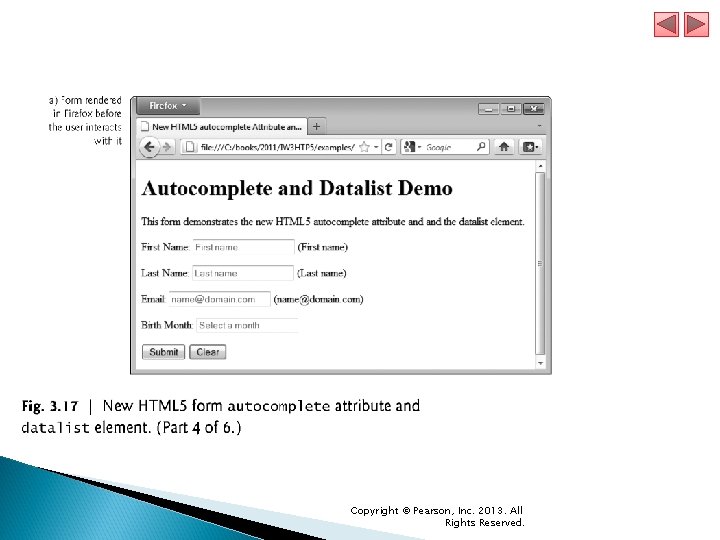Click the Submit button

point(163,352)
